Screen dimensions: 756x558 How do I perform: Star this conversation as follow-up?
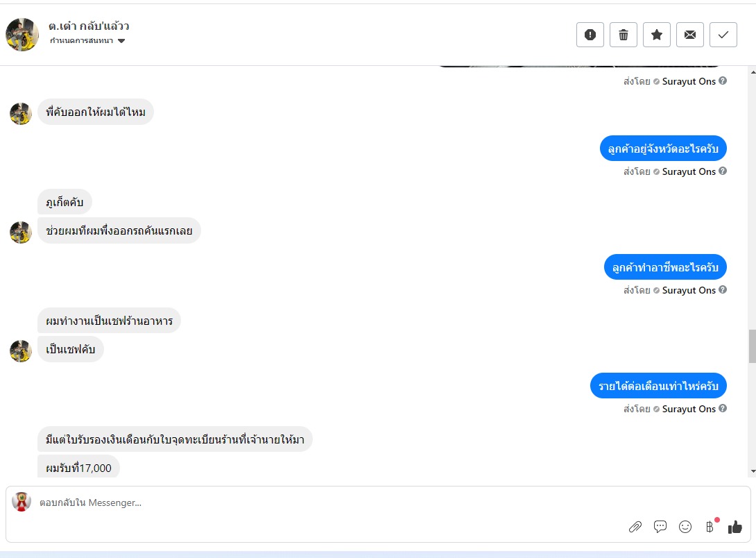657,35
